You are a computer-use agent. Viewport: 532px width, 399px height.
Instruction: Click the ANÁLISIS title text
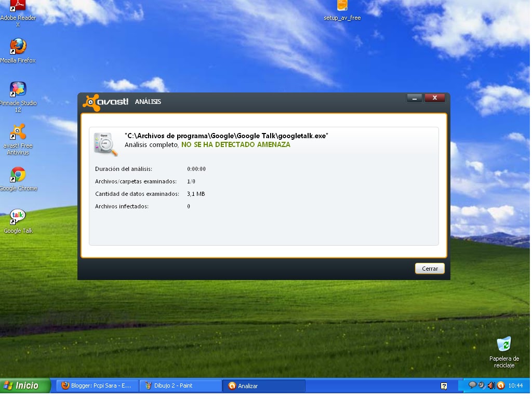pos(148,102)
